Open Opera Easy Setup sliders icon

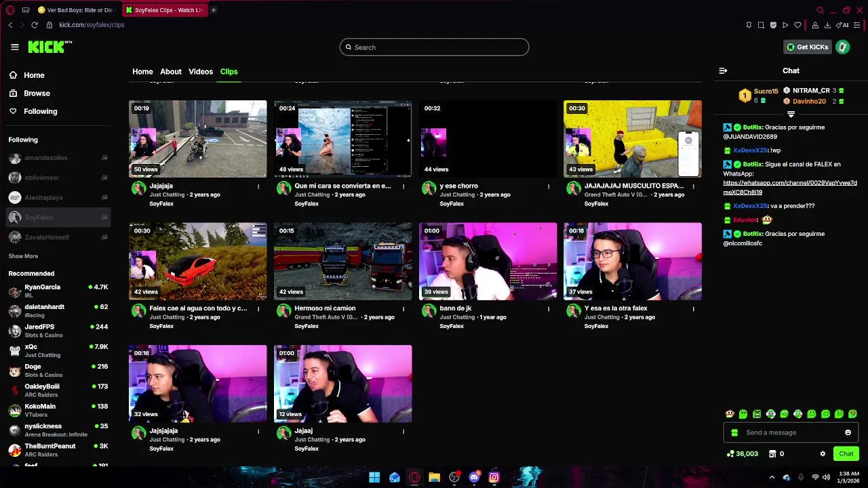tap(856, 25)
